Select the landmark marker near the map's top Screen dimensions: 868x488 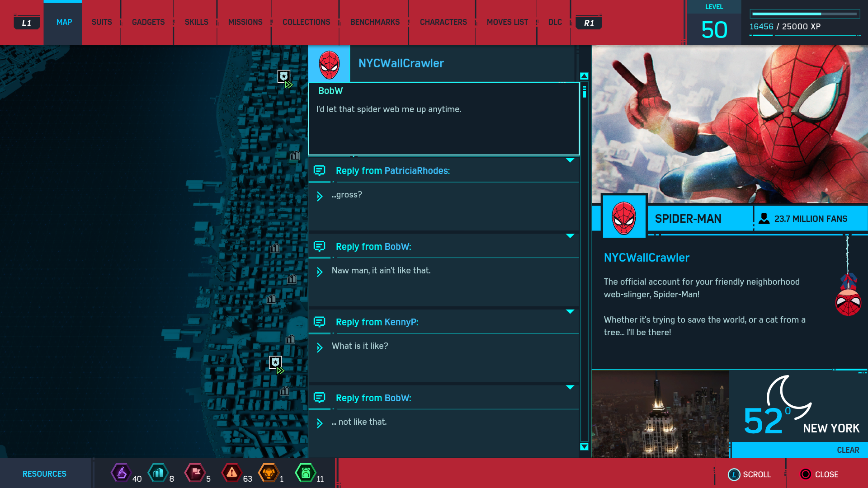pyautogui.click(x=295, y=156)
